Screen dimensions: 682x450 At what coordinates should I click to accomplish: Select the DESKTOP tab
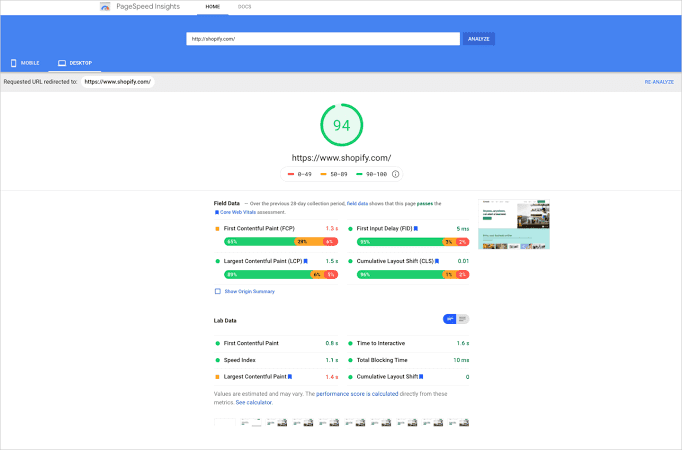coord(75,63)
